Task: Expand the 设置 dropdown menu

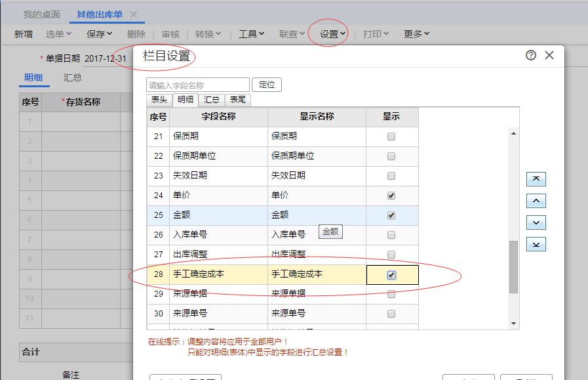Action: coord(332,34)
